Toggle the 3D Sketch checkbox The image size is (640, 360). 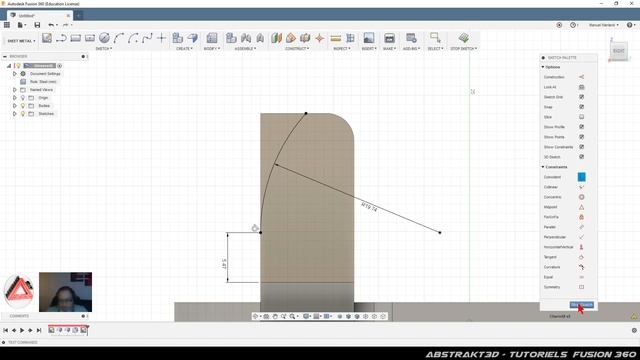tap(581, 157)
